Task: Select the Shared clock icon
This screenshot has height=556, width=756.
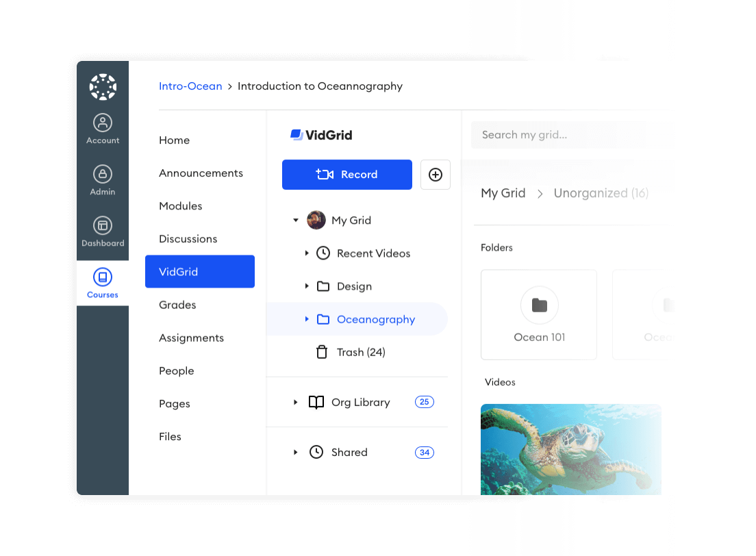Action: point(316,452)
